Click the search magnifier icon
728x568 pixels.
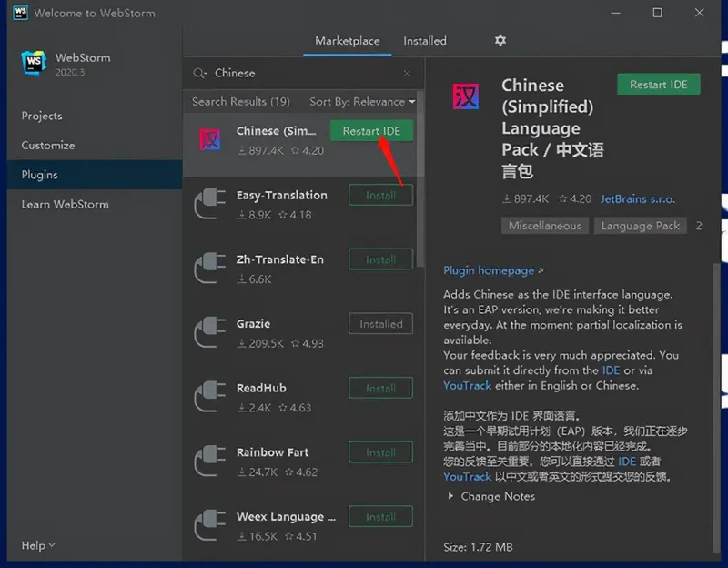199,74
